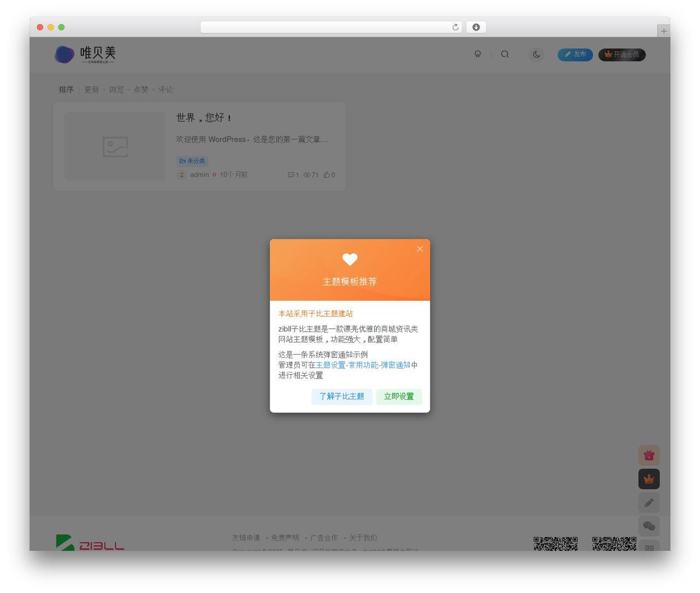
Task: Open the admin author name link
Action: click(200, 175)
